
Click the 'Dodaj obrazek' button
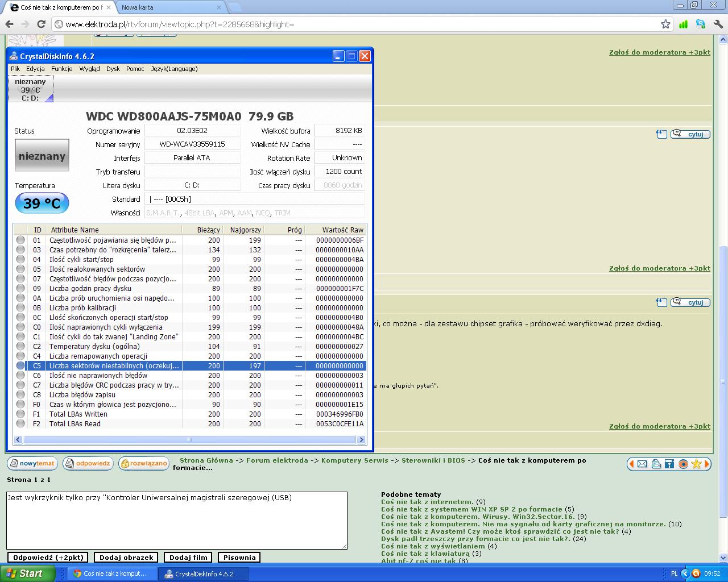tap(126, 558)
